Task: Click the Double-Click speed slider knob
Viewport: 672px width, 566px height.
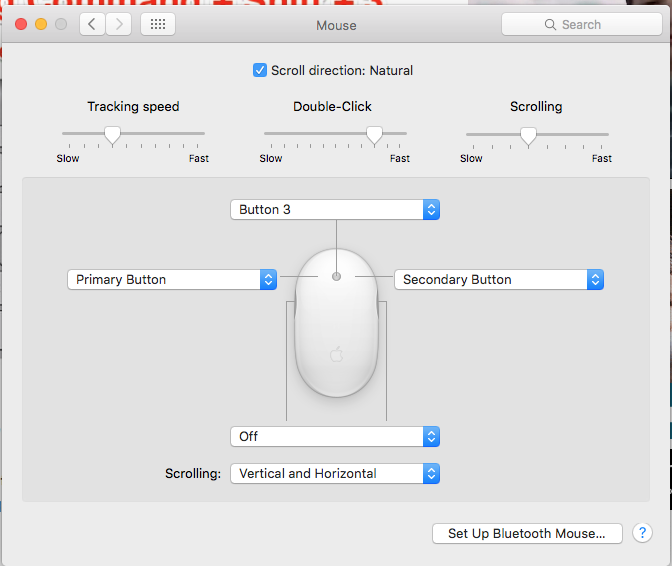Action: click(x=374, y=134)
